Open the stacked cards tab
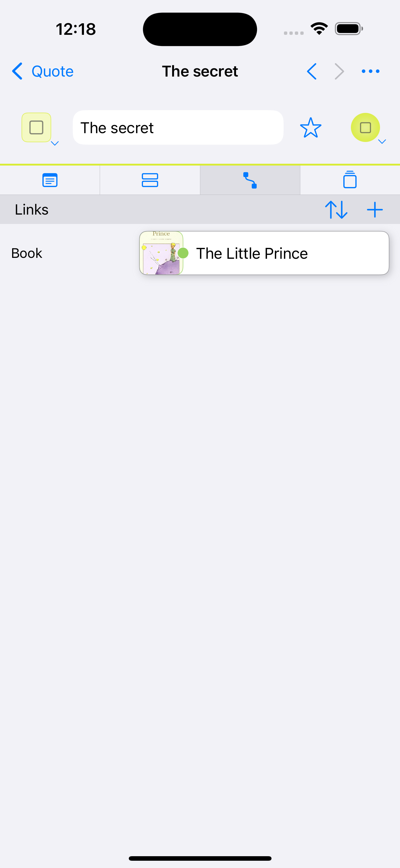 [x=350, y=180]
